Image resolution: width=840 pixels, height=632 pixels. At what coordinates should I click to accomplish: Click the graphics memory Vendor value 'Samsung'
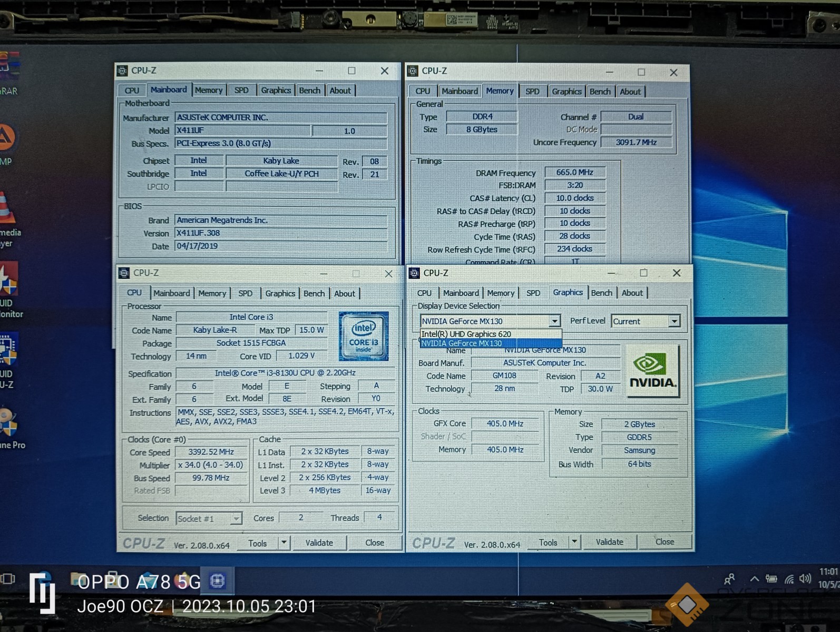(x=639, y=450)
